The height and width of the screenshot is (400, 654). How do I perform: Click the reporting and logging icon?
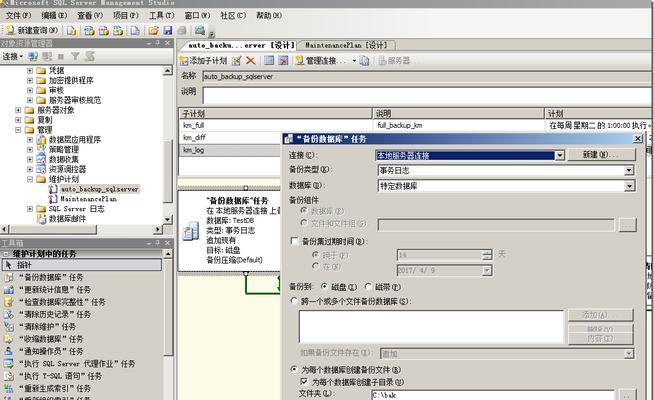click(x=365, y=60)
